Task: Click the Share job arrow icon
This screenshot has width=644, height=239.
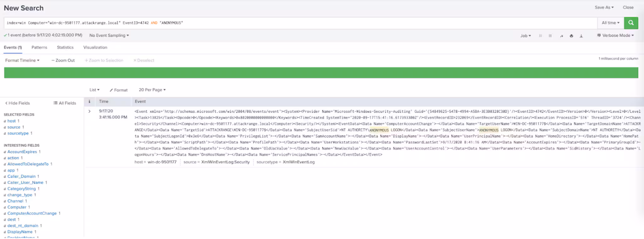Action: [x=561, y=36]
